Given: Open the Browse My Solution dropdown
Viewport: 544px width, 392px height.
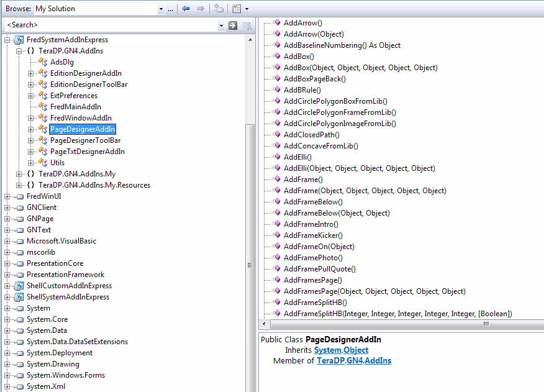Looking at the screenshot, I should (x=161, y=9).
